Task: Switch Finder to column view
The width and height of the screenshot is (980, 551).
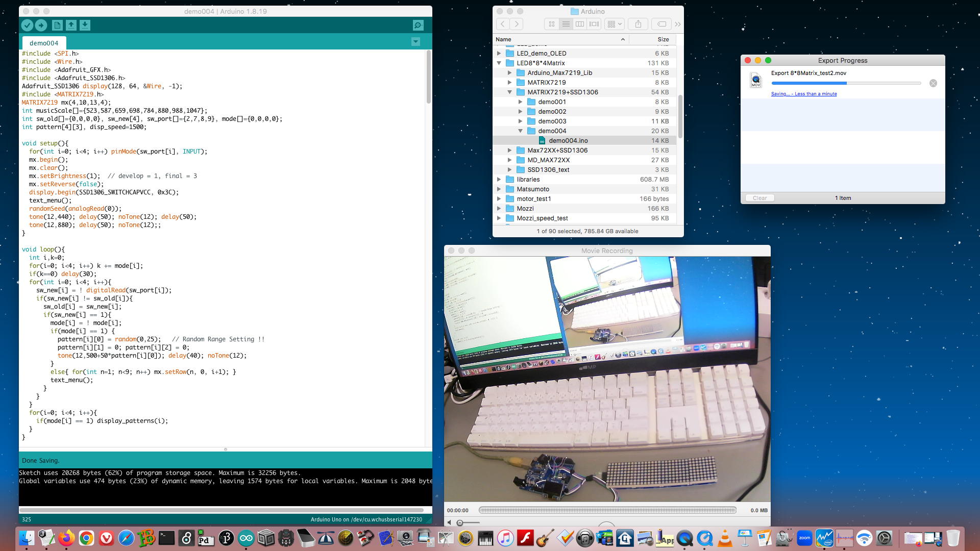Action: 580,24
